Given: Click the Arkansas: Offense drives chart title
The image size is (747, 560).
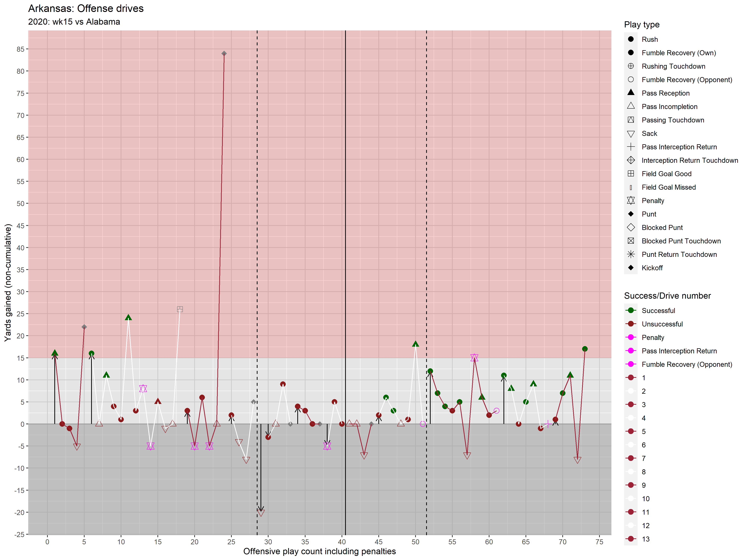Looking at the screenshot, I should (86, 8).
